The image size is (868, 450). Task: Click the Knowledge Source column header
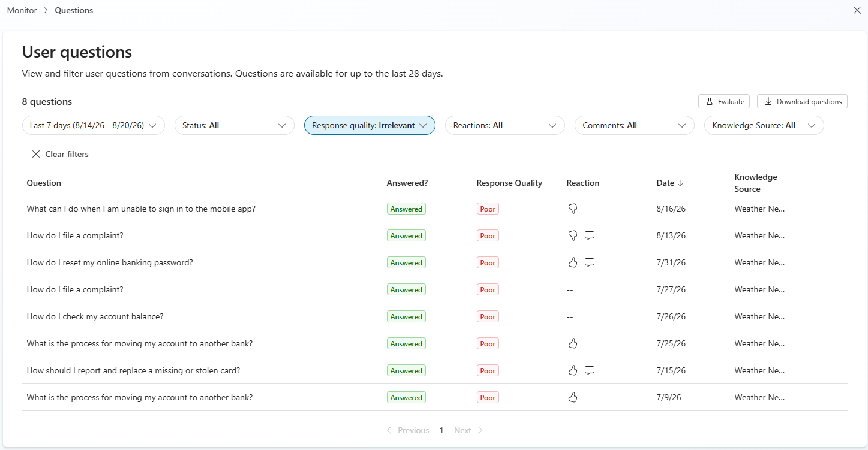tap(756, 183)
